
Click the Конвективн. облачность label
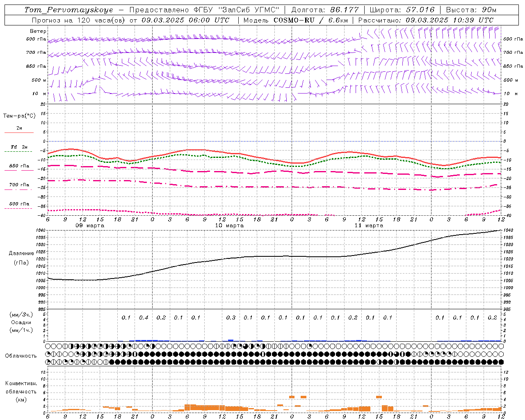tap(21, 388)
